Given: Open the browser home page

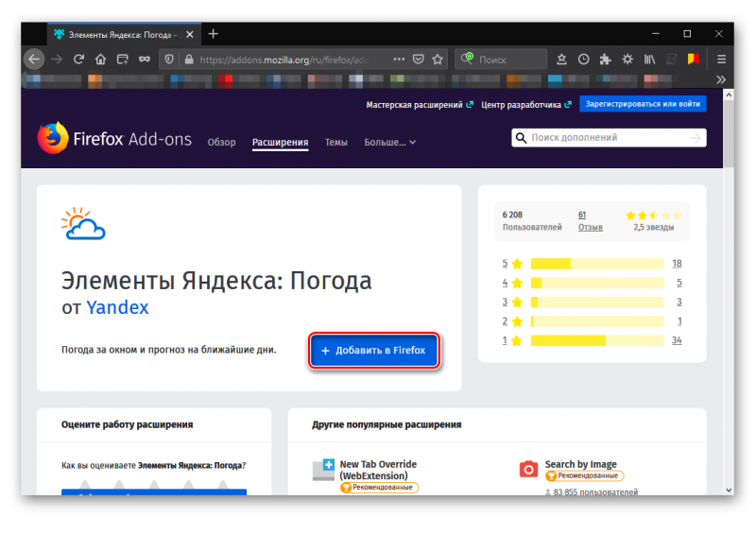Looking at the screenshot, I should [x=100, y=60].
